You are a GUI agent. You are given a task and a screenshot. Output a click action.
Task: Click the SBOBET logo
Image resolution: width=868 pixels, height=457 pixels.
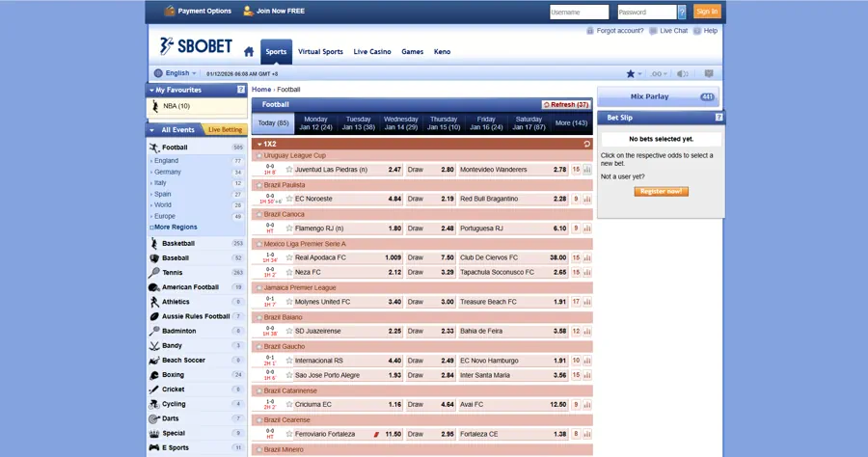(196, 46)
